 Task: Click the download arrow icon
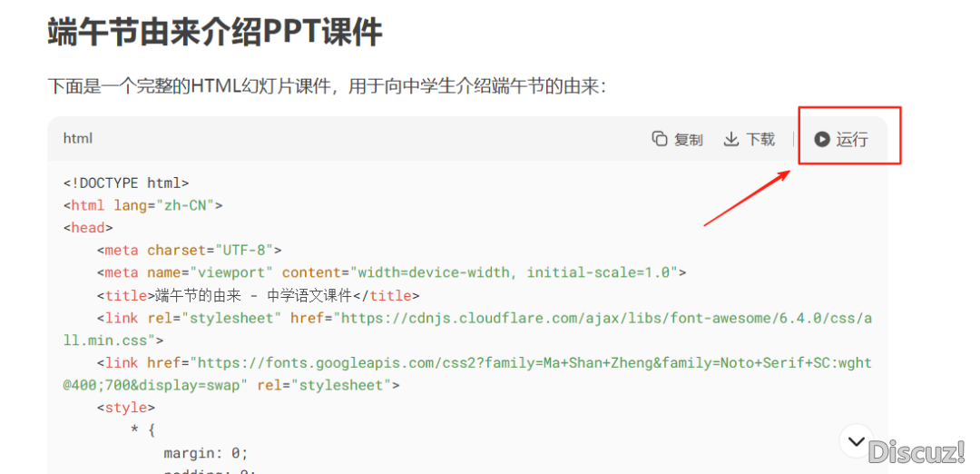731,139
